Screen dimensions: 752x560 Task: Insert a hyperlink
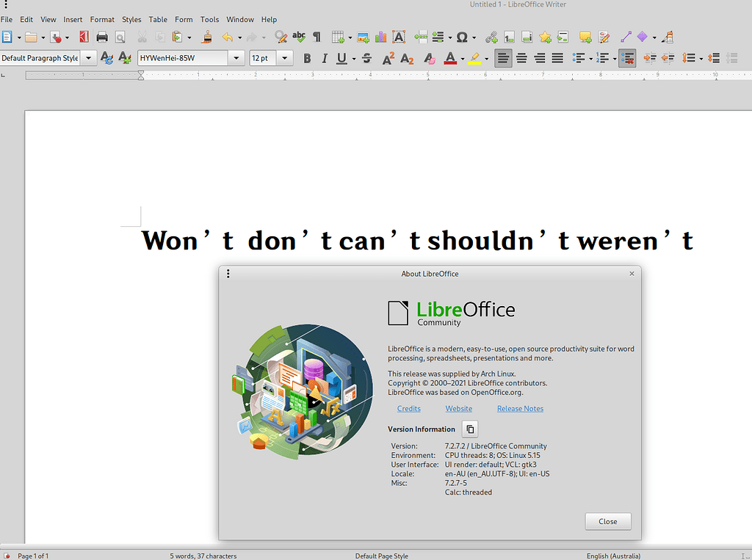point(491,37)
